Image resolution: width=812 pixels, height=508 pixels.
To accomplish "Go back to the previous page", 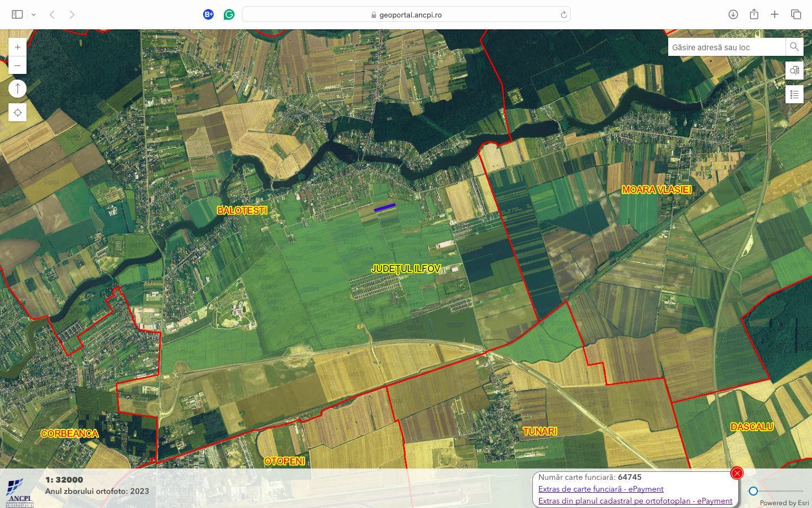I will (x=52, y=15).
